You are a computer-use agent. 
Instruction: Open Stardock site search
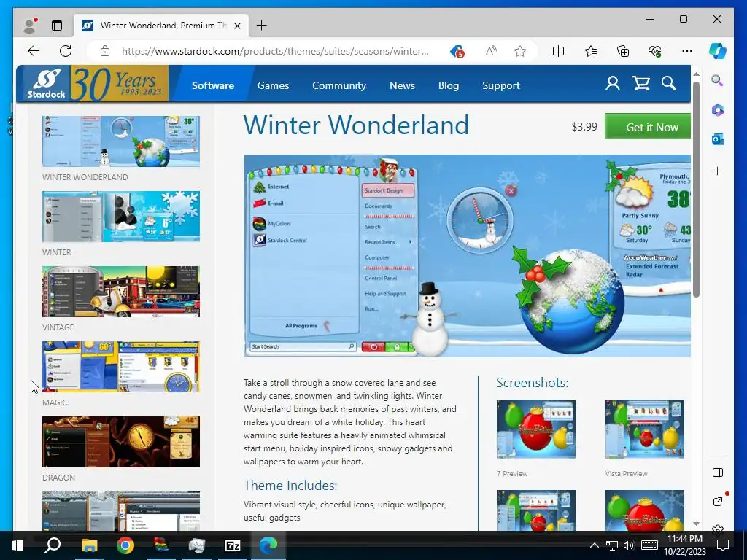click(x=669, y=84)
